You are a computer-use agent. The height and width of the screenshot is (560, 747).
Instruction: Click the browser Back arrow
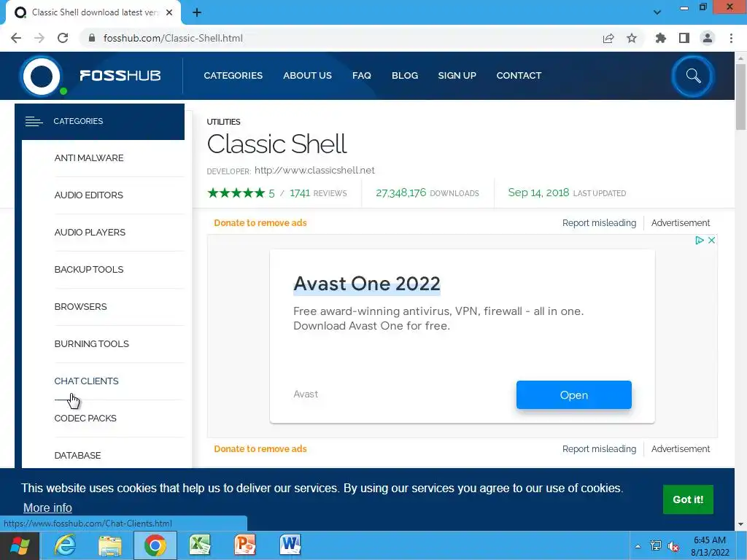click(16, 38)
